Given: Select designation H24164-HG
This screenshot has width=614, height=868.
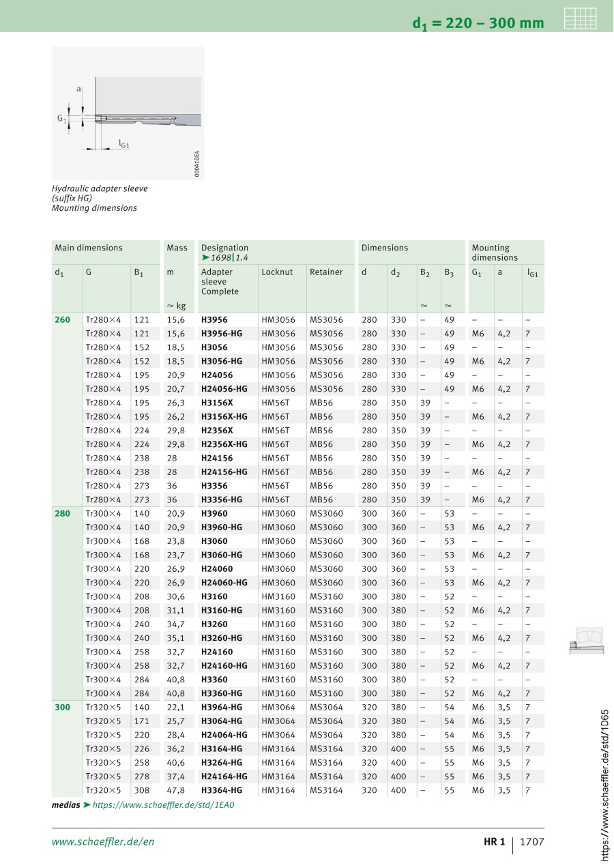Looking at the screenshot, I should (x=224, y=777).
